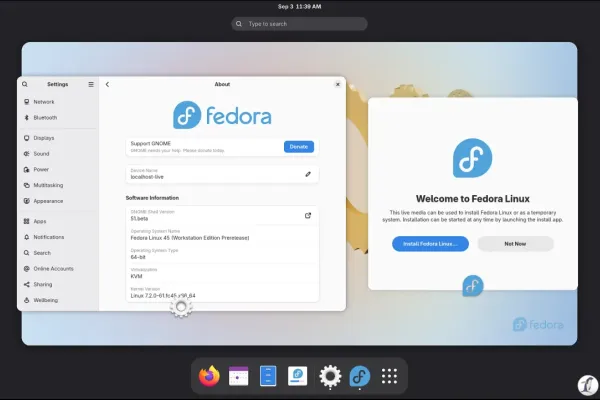Open the Fedora installer dock icon
The image size is (600, 400).
pyautogui.click(x=360, y=376)
